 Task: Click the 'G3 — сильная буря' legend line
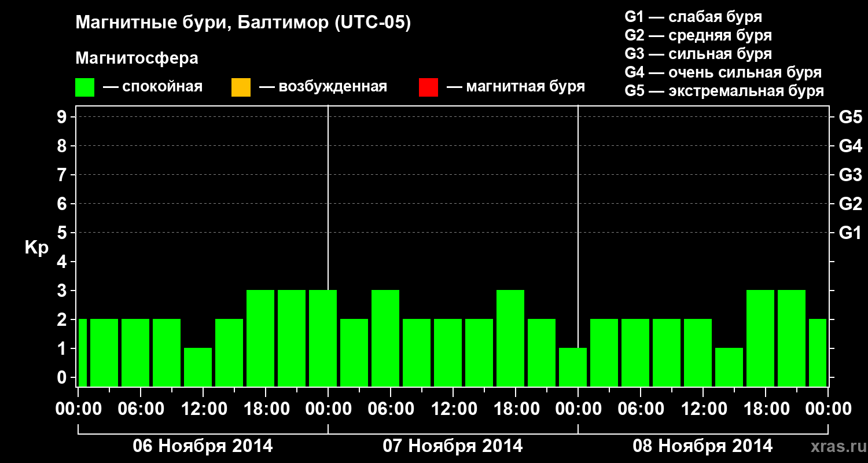coord(698,54)
